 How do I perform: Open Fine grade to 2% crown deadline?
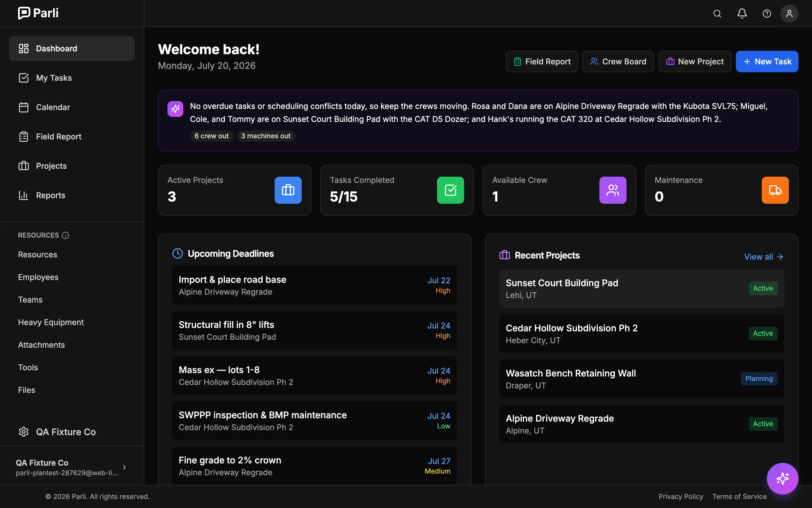pyautogui.click(x=314, y=466)
